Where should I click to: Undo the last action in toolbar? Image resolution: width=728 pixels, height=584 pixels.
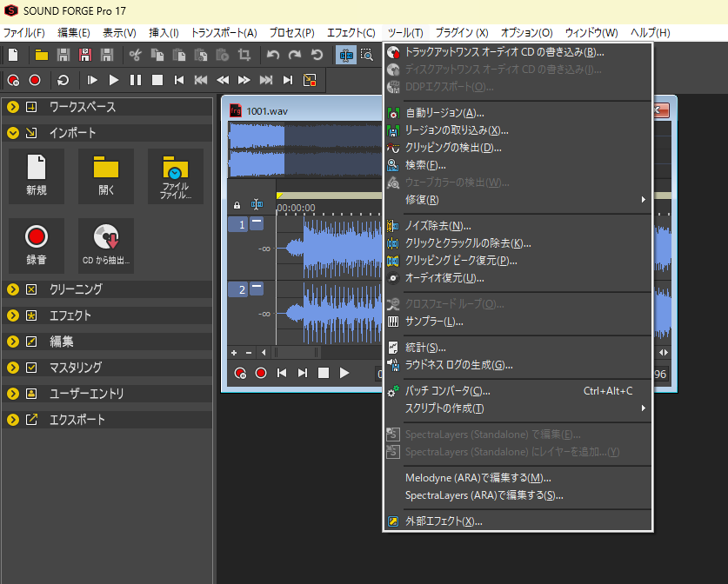[273, 56]
